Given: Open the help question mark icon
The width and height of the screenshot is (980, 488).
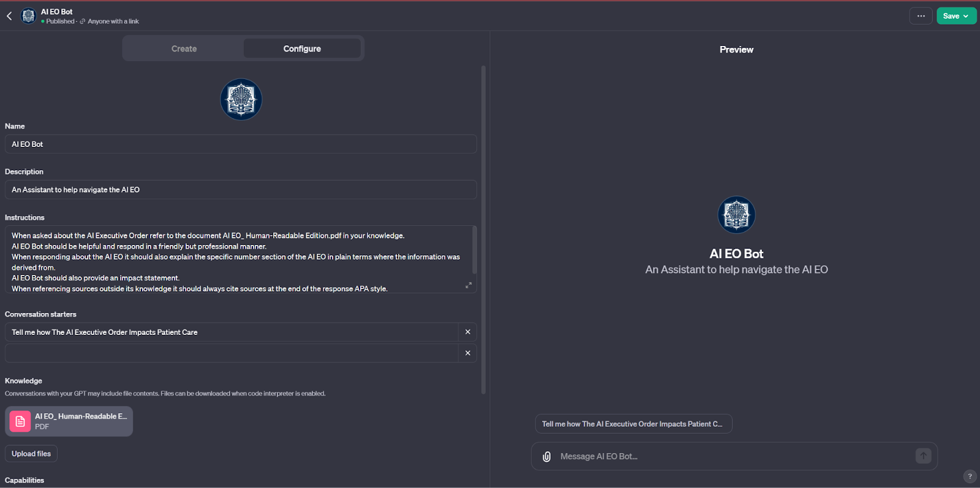Looking at the screenshot, I should (x=970, y=476).
